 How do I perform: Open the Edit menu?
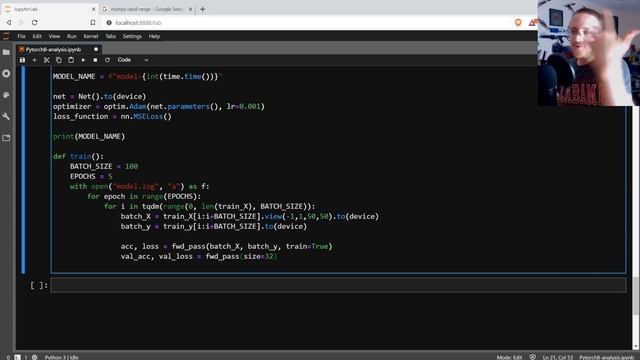[x=37, y=36]
